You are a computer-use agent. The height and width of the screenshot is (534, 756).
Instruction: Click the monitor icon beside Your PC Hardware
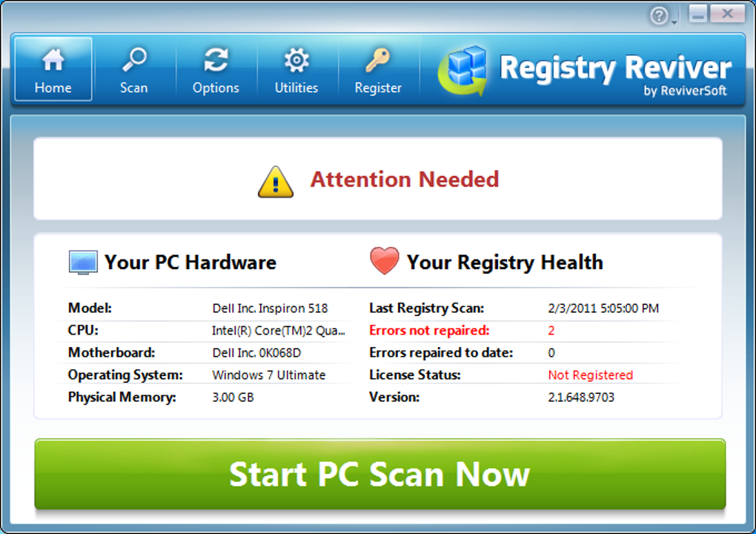83,263
